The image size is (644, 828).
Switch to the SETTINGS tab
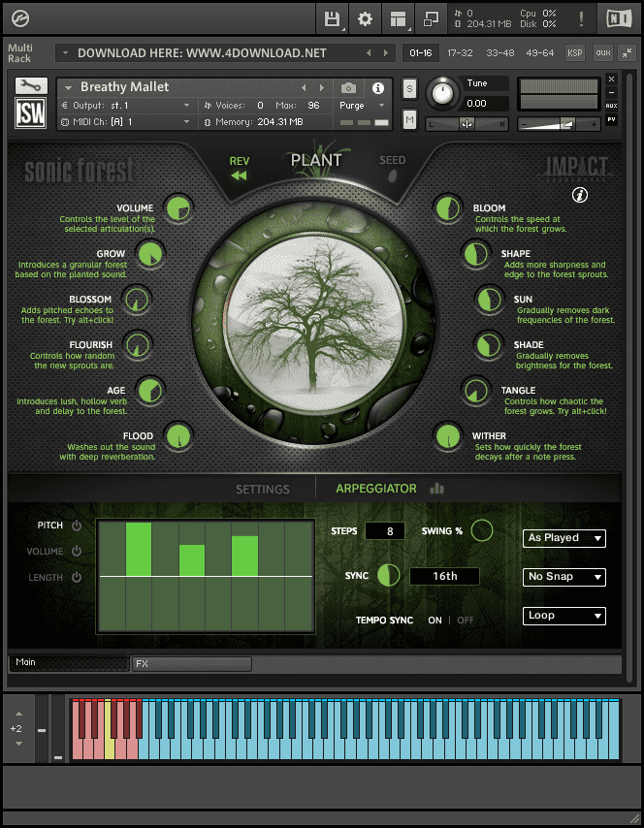pos(263,490)
